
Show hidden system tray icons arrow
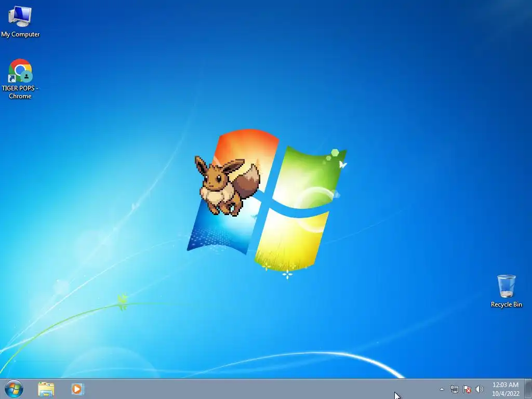point(442,389)
